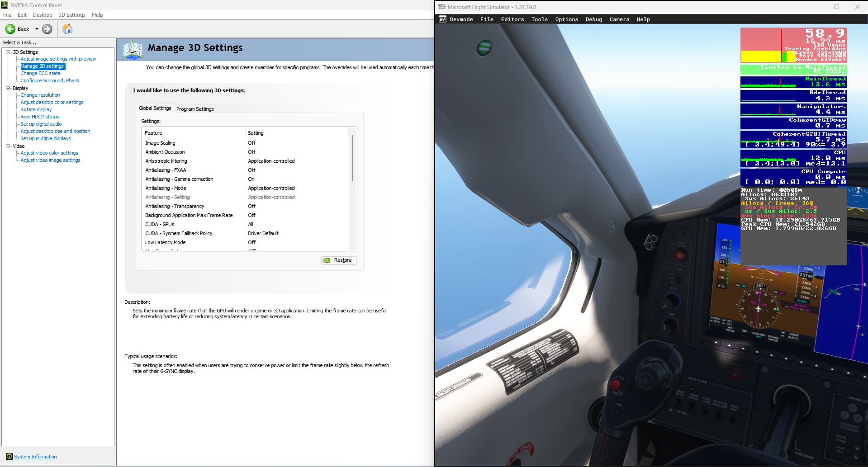This screenshot has width=868, height=467.
Task: Click the green Back arrow icon
Action: point(10,29)
